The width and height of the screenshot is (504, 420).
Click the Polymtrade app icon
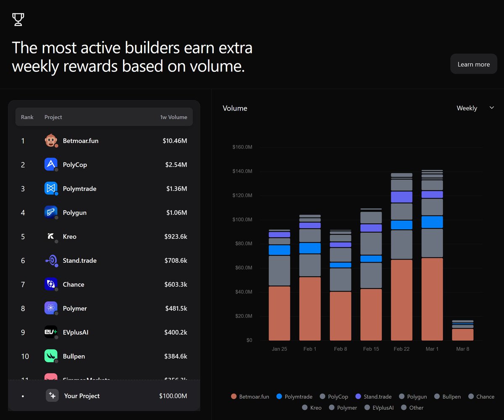51,188
